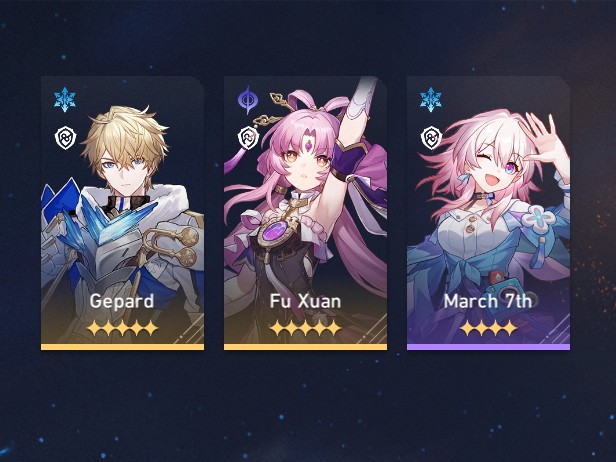
Task: Click the Preservation shield icon on March 7th's card
Action: tap(431, 138)
